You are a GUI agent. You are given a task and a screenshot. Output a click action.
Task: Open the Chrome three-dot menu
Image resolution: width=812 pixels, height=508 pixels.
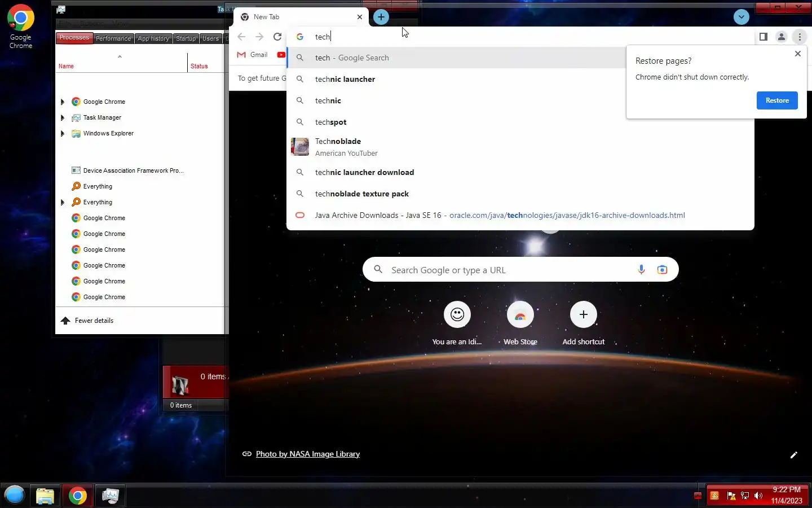tap(800, 37)
